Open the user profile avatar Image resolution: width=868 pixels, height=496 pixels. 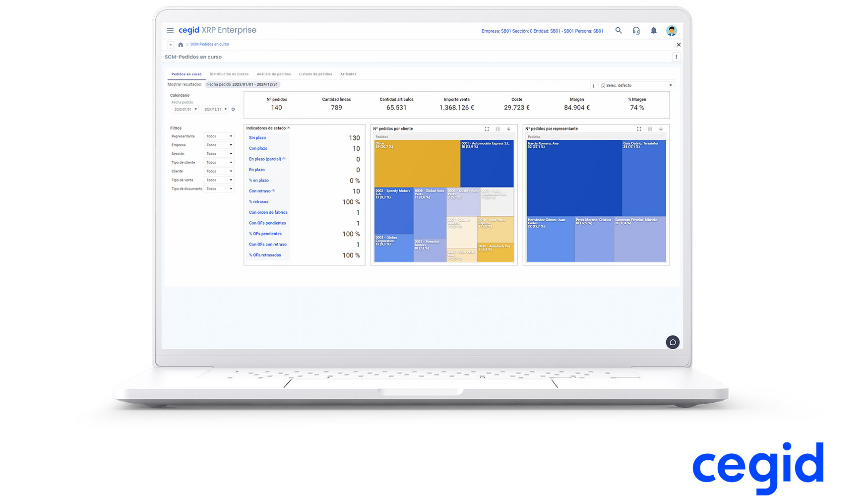672,31
